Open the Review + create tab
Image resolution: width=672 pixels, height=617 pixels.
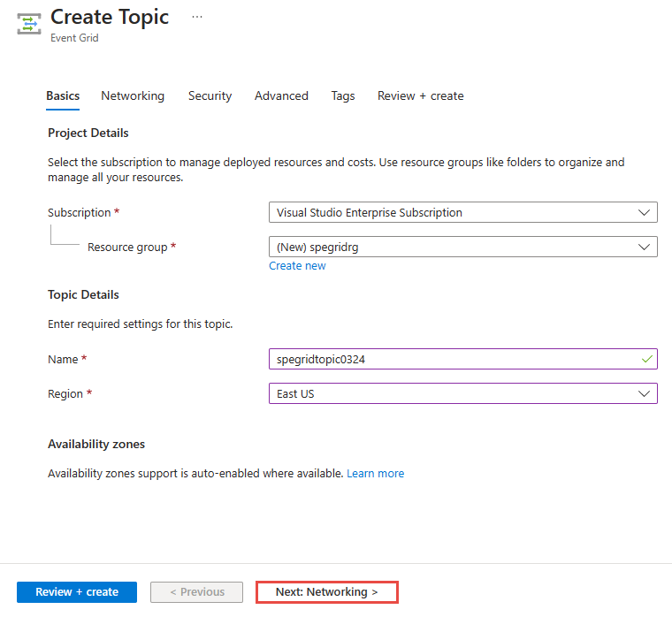(420, 96)
